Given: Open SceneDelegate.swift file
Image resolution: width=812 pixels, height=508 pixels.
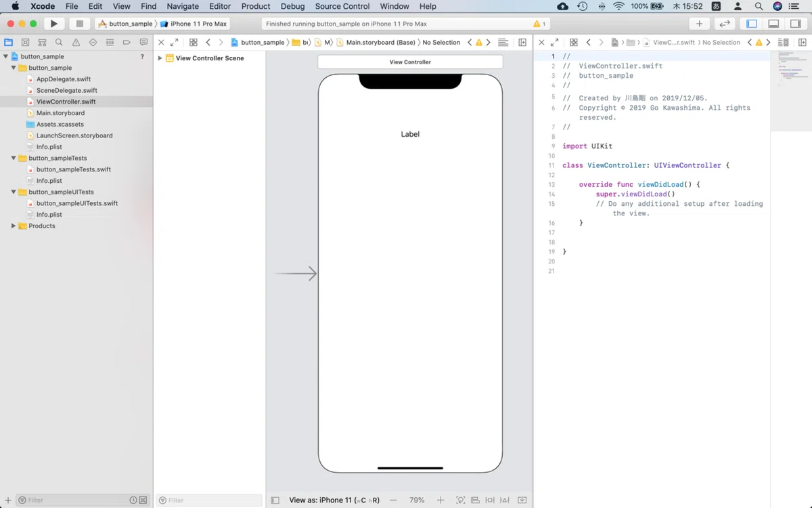Looking at the screenshot, I should (67, 90).
